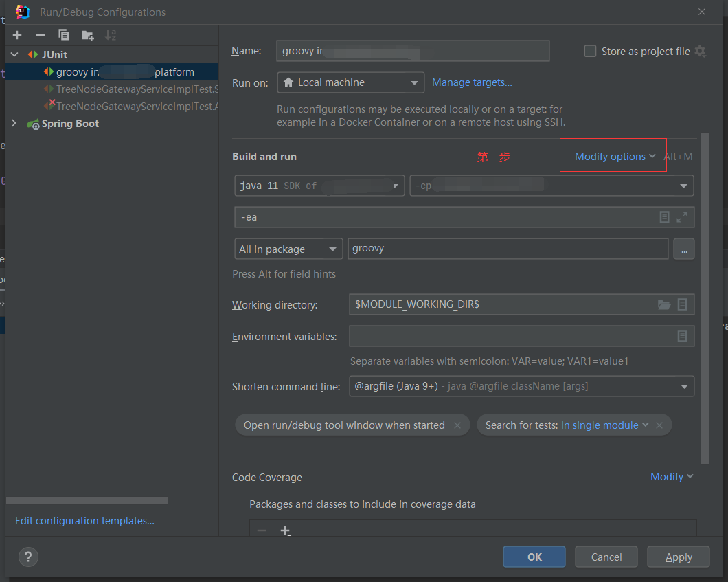Remove the Open run/debug tool window tag

(x=457, y=425)
